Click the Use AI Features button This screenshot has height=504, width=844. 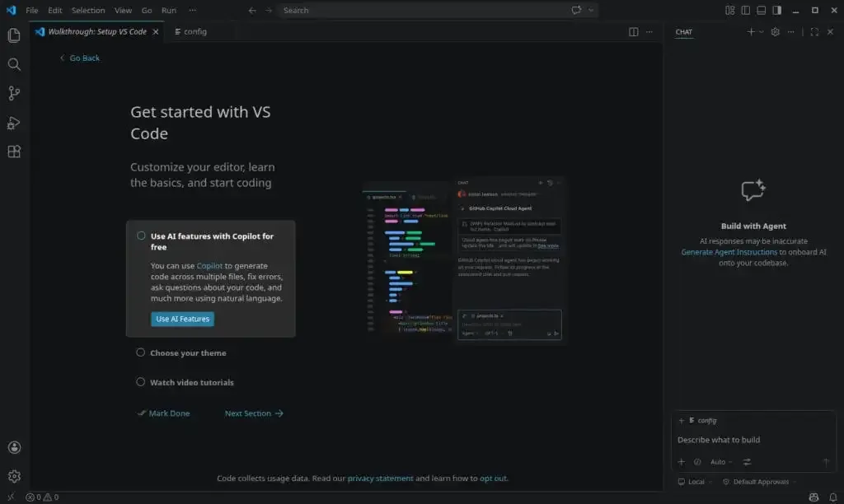click(x=182, y=319)
